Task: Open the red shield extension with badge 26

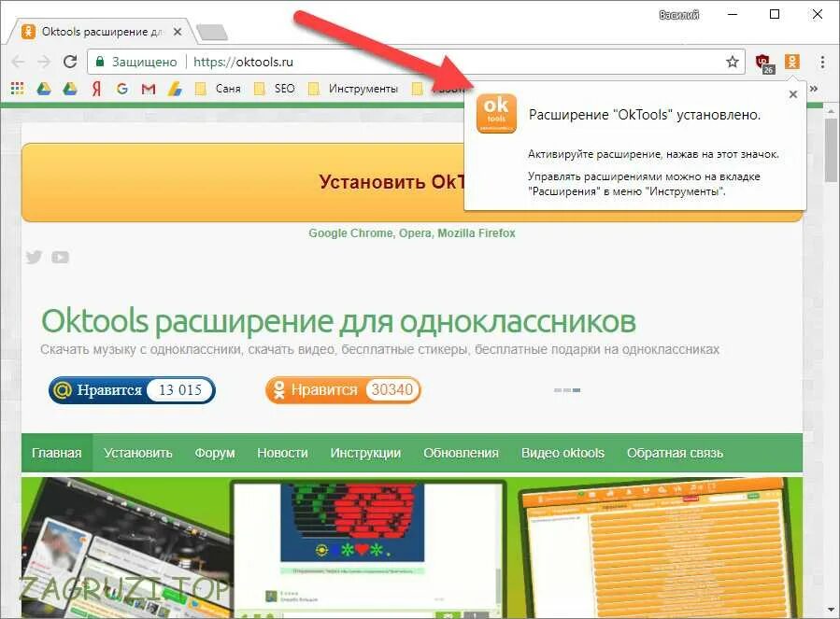Action: click(x=764, y=63)
